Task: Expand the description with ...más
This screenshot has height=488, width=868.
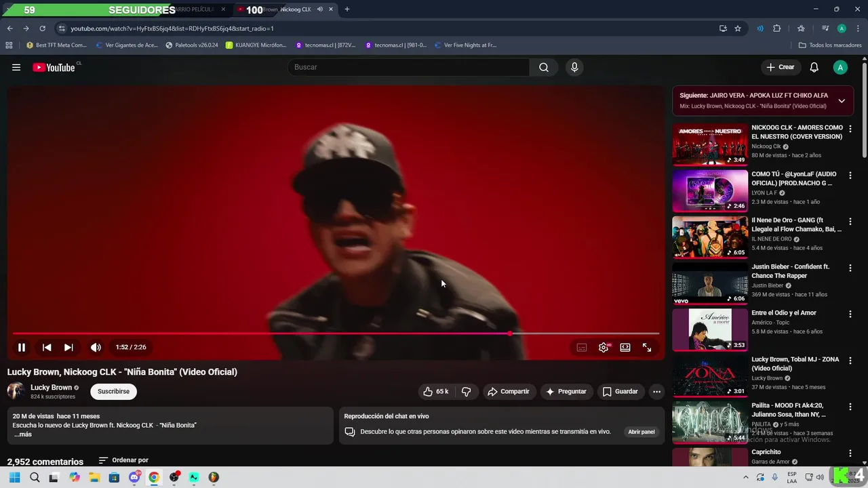Action: 23,434
